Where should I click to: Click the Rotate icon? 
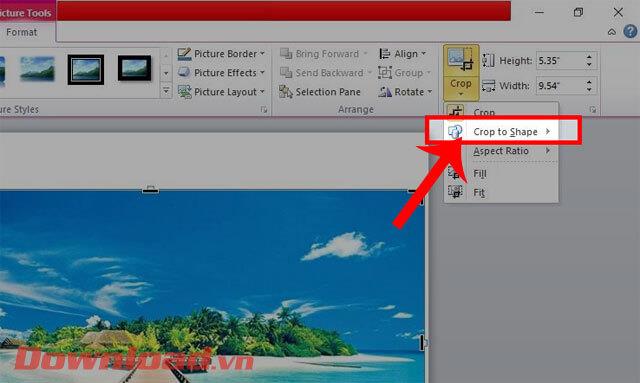pyautogui.click(x=385, y=92)
